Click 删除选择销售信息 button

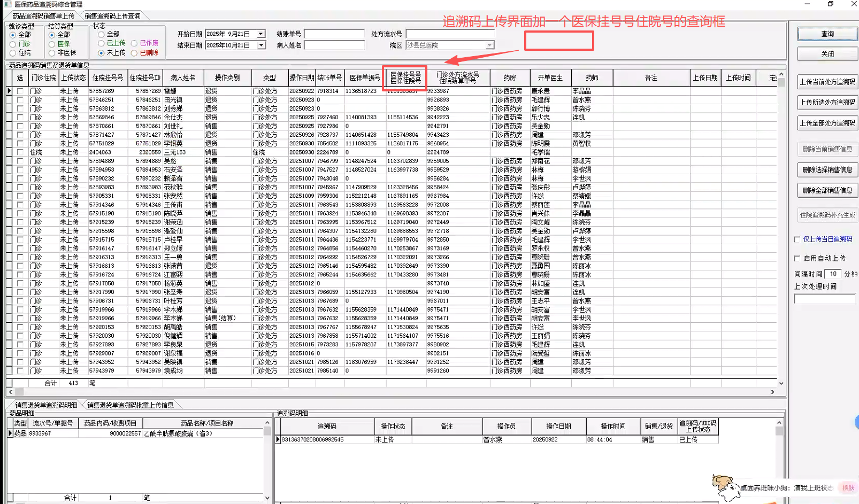827,170
